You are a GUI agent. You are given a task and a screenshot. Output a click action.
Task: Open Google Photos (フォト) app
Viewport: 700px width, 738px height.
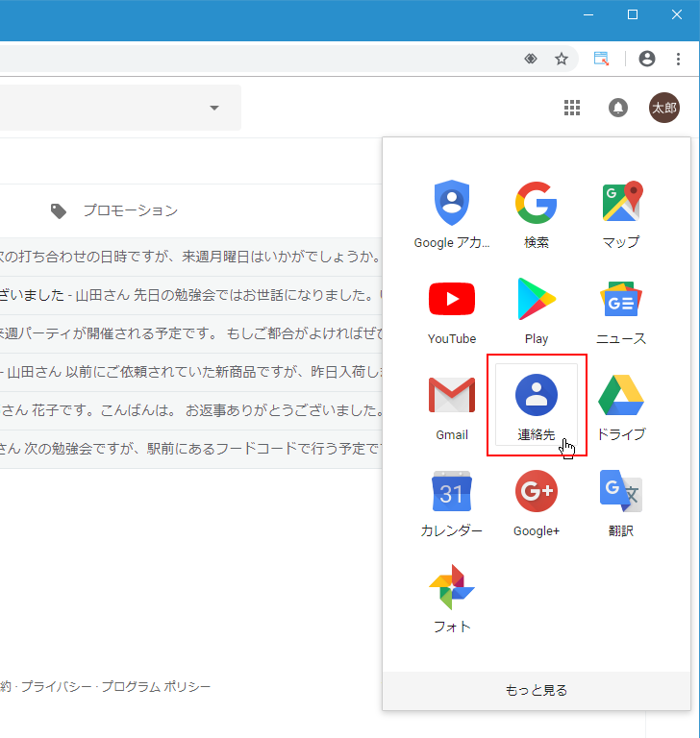(451, 600)
